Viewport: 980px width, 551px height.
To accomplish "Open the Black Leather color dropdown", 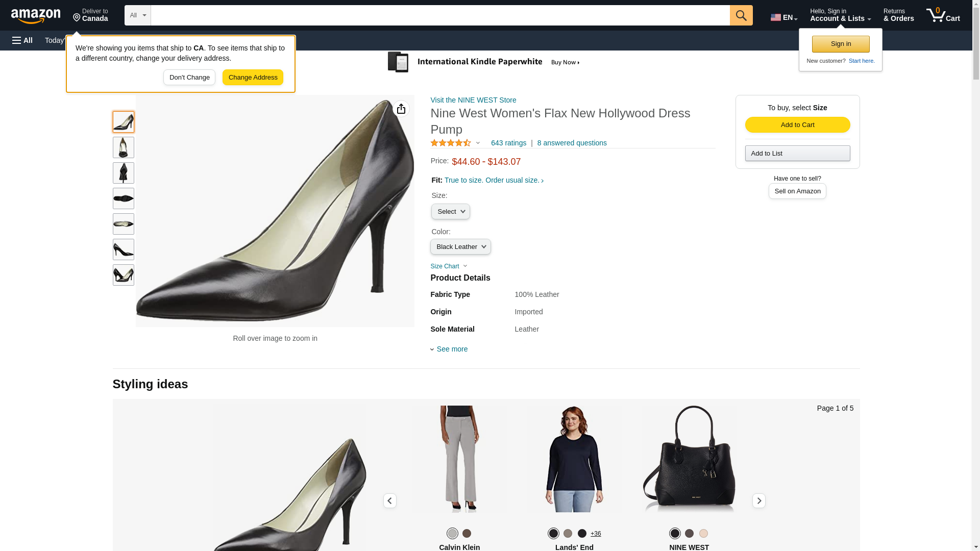I will tap(460, 247).
